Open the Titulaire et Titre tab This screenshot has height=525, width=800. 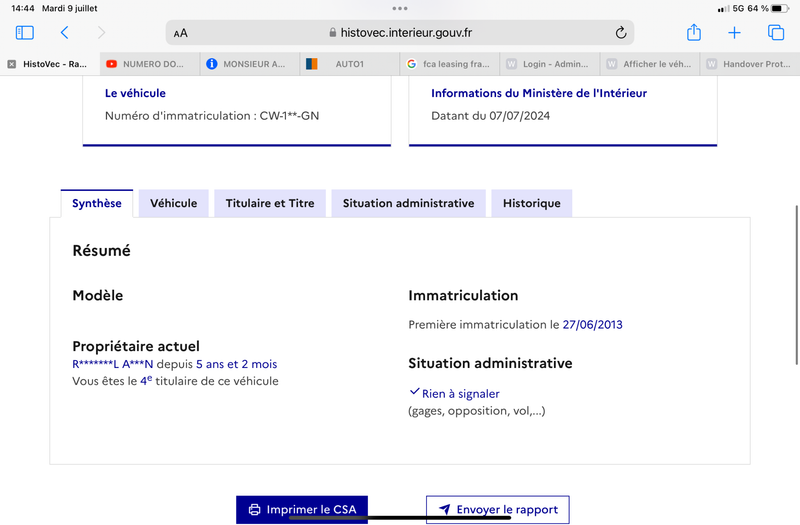click(x=270, y=203)
